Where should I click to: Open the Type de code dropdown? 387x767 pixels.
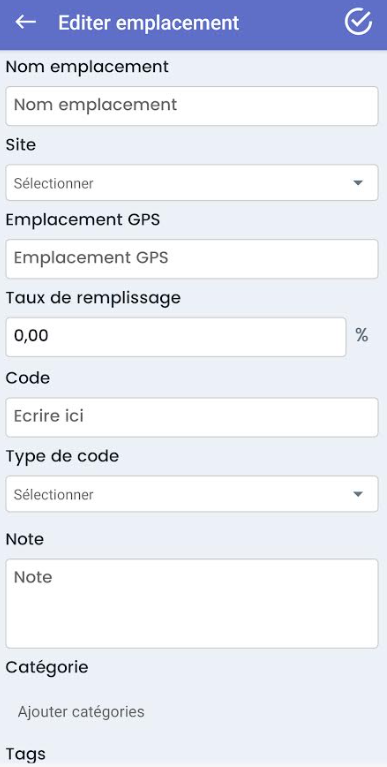point(192,494)
